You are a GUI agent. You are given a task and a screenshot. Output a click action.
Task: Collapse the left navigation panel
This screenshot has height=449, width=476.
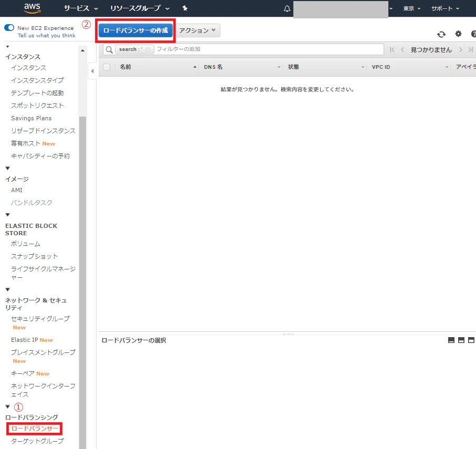point(92,71)
